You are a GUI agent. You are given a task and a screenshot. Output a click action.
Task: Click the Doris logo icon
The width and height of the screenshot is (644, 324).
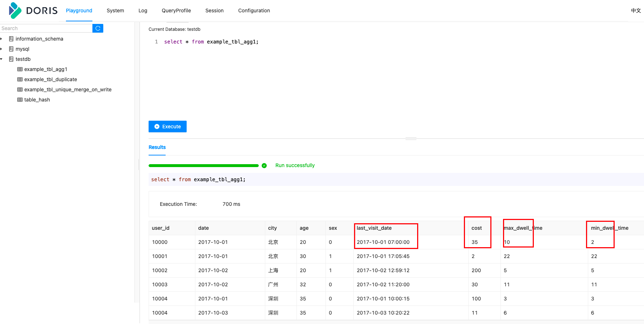pyautogui.click(x=15, y=11)
